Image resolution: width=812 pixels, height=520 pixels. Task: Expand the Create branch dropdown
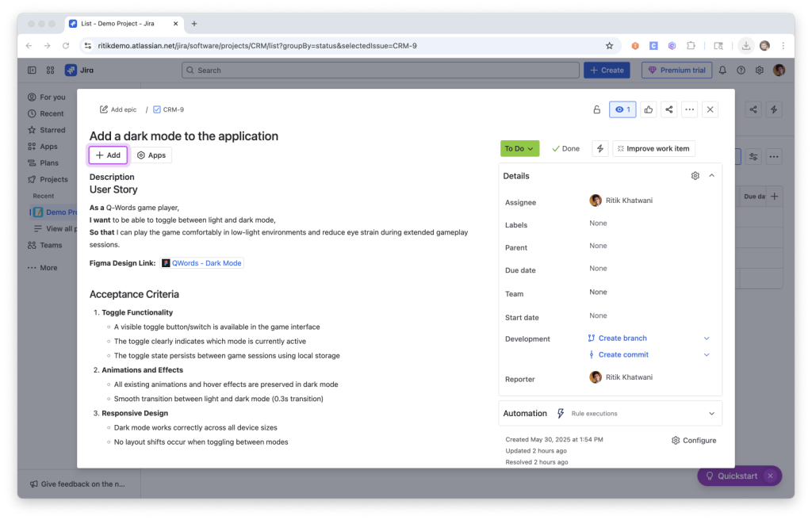(x=706, y=338)
